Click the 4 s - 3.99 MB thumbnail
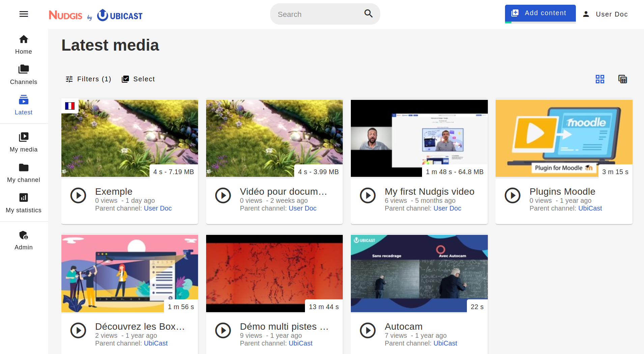Viewport: 644px width, 354px height. pyautogui.click(x=274, y=138)
